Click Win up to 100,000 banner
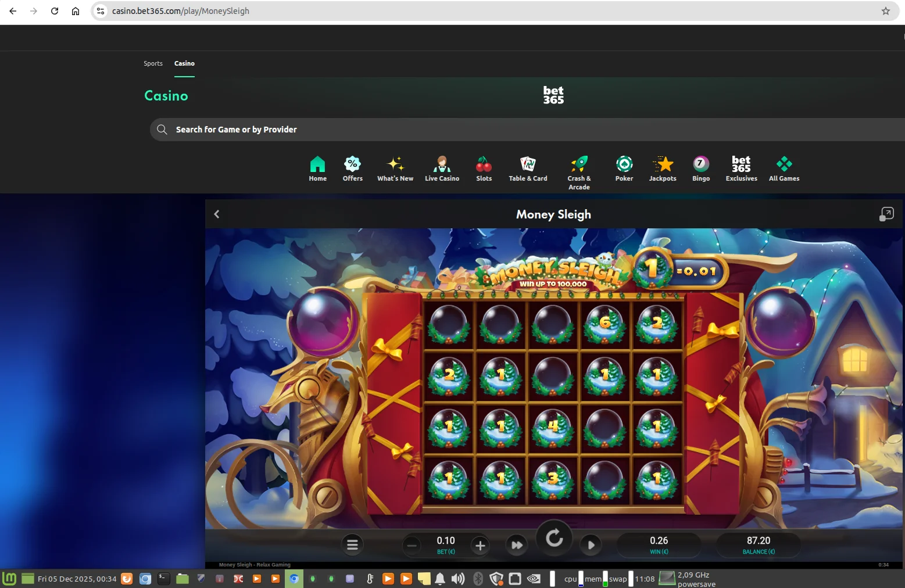 [553, 284]
